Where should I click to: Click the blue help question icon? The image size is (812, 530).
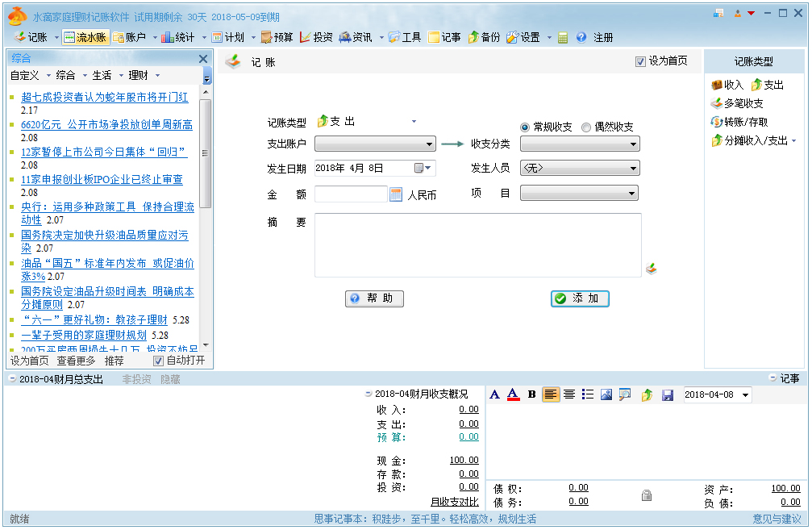coord(581,37)
